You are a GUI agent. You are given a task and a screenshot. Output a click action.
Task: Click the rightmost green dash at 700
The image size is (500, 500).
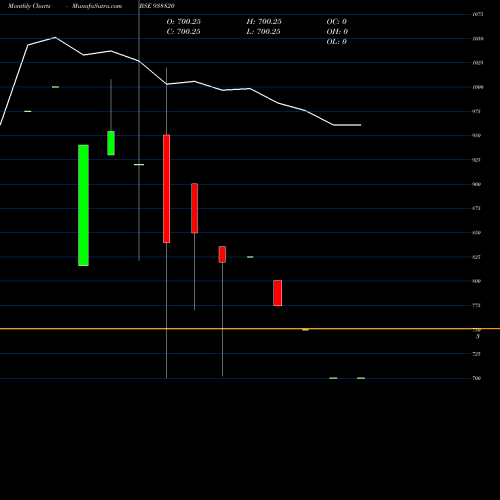[361, 378]
